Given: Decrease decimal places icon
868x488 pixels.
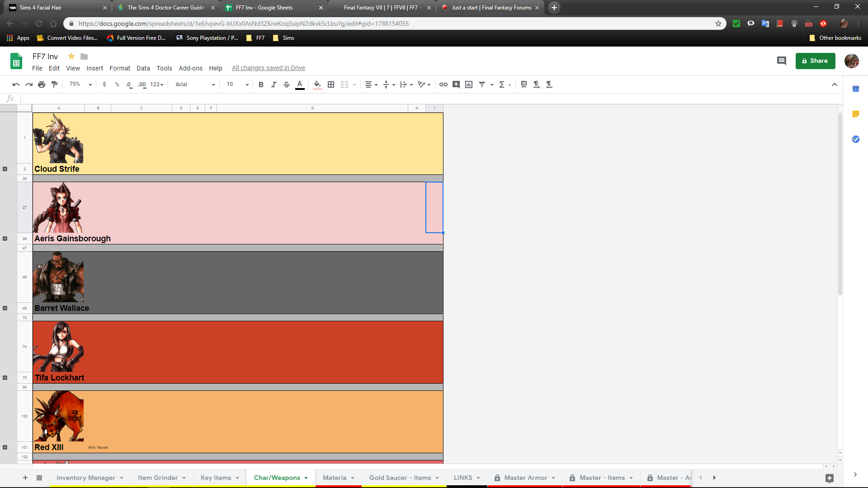Looking at the screenshot, I should [x=129, y=84].
